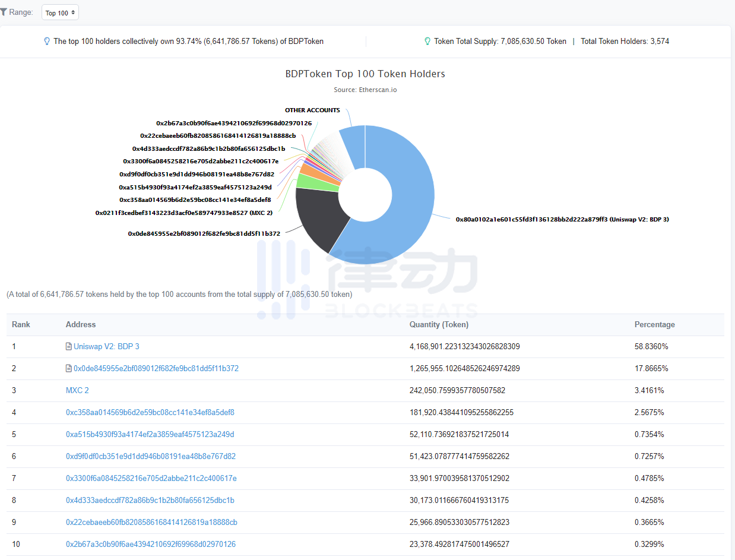This screenshot has height=560, width=735.
Task: Open rank 2 address 0x0de845955e2bf089012f
Action: (x=156, y=368)
